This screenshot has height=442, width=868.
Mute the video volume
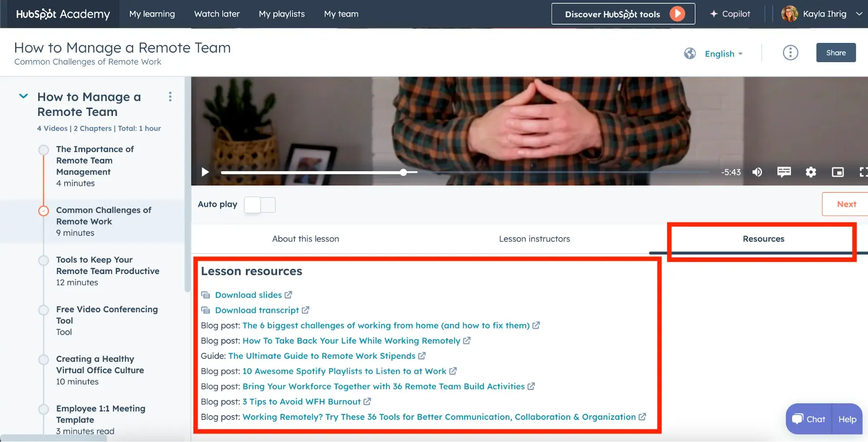coord(757,172)
